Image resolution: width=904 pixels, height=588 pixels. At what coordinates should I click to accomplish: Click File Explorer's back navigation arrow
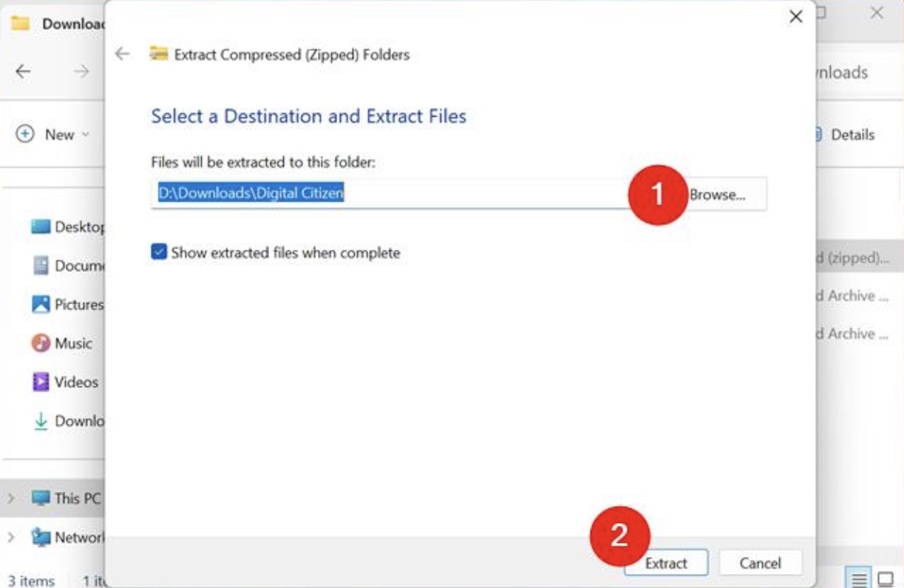tap(23, 72)
